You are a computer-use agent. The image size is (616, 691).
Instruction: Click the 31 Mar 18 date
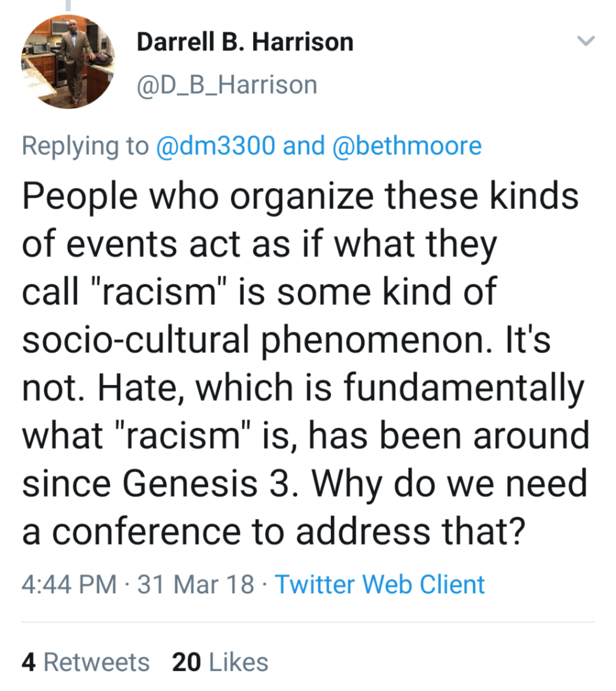195,584
